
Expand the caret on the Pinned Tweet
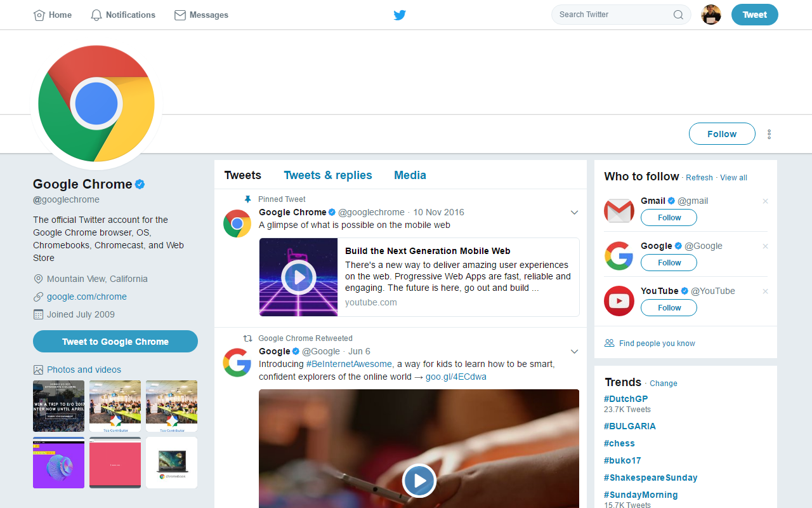(x=574, y=212)
